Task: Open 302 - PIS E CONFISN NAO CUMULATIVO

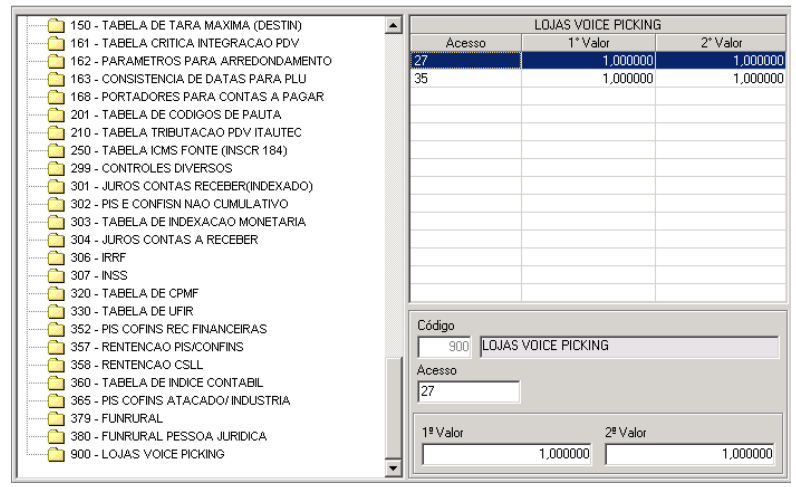Action: tap(179, 204)
